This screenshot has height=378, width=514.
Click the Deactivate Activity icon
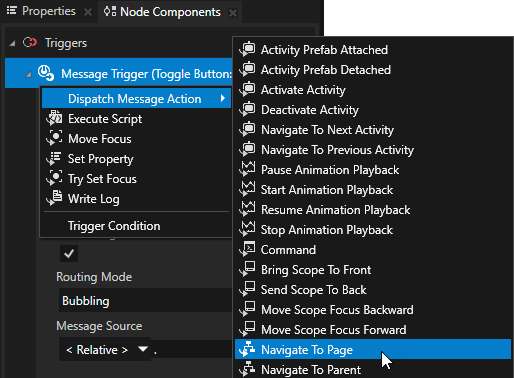pyautogui.click(x=247, y=109)
